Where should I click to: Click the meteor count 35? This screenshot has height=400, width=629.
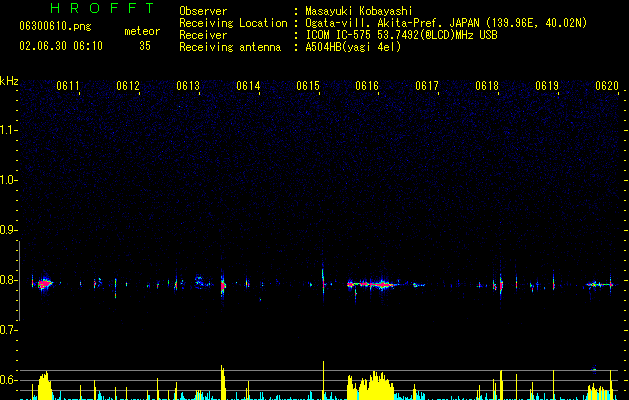click(145, 46)
